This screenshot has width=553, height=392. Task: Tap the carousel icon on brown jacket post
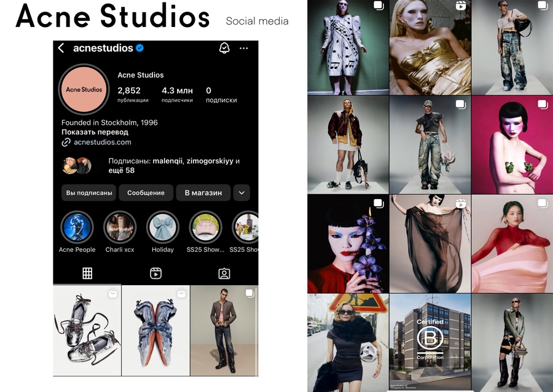coord(249,293)
